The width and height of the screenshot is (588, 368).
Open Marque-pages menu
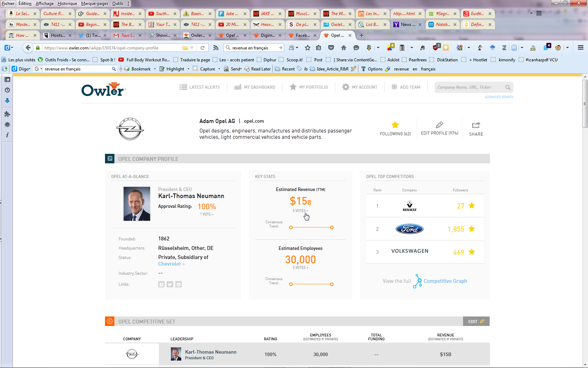pyautogui.click(x=94, y=4)
